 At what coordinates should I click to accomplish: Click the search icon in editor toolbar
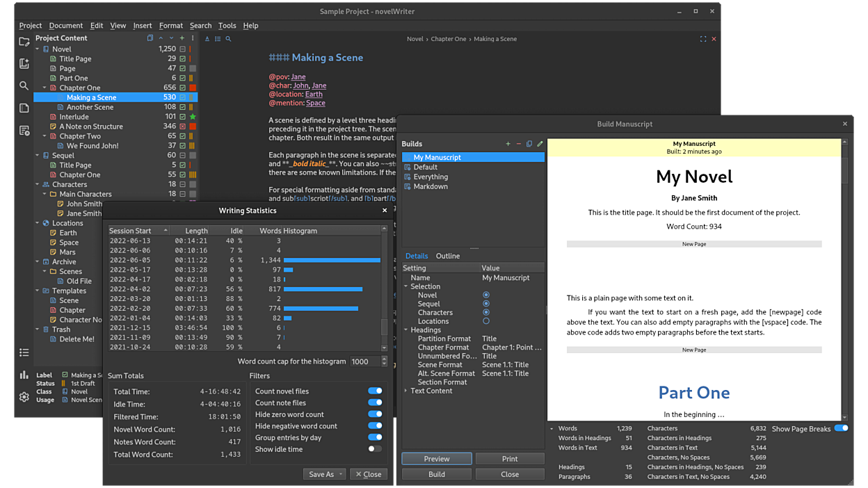point(228,39)
